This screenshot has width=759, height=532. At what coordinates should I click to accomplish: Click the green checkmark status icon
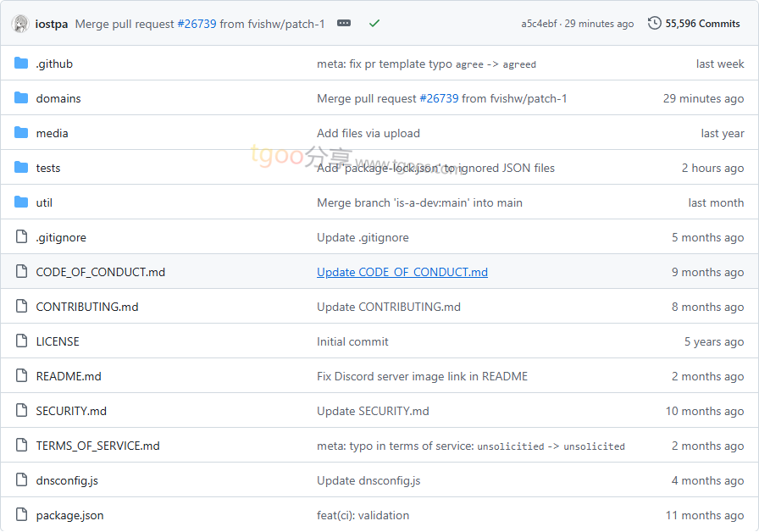pyautogui.click(x=374, y=24)
